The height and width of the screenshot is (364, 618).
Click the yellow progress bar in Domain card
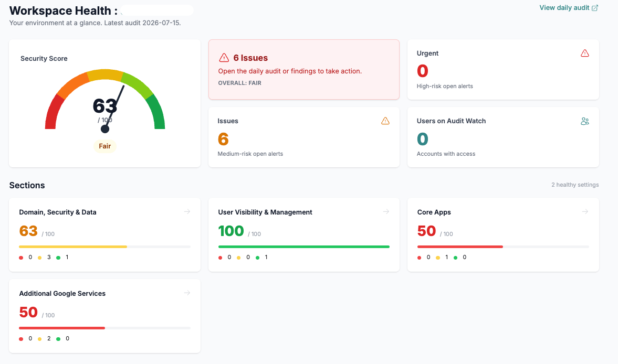pyautogui.click(x=73, y=247)
